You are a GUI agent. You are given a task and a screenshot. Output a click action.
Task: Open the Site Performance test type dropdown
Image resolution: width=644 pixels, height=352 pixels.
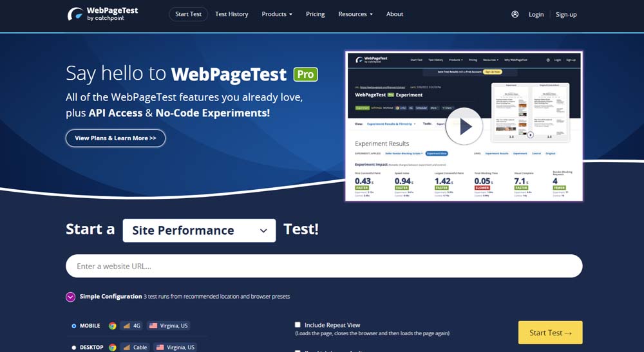click(199, 230)
